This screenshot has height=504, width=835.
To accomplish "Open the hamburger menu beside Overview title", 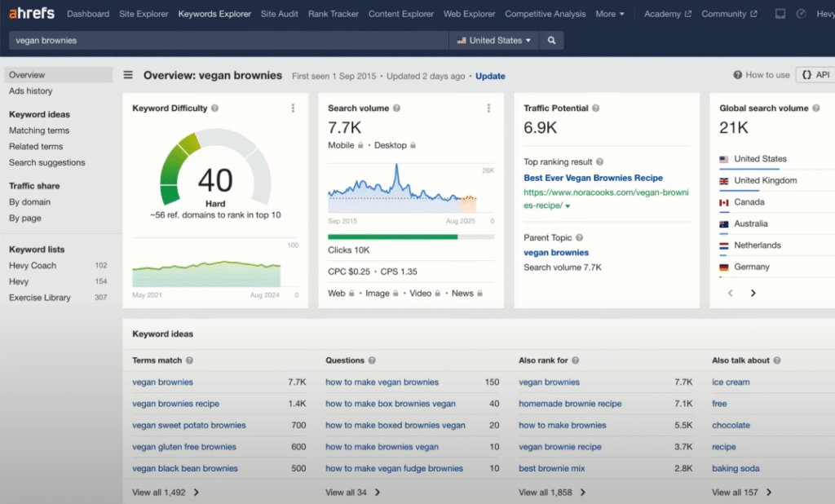I will click(128, 75).
